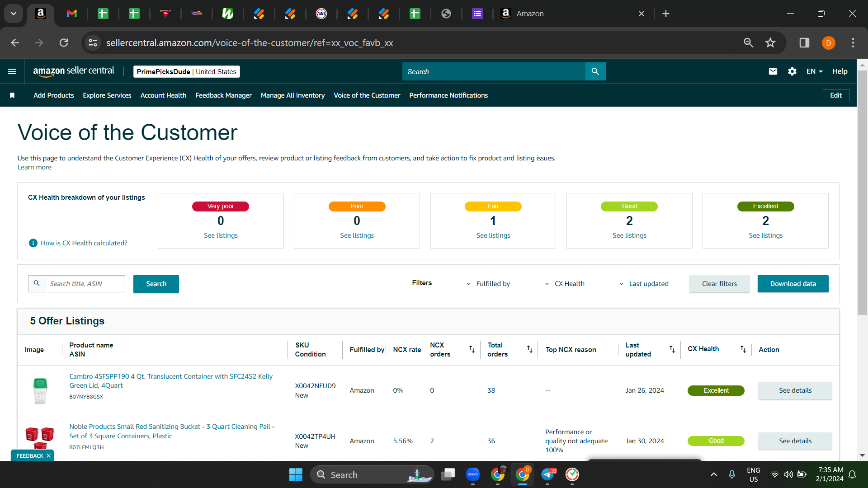Open Manage All Inventory
This screenshot has width=868, height=488.
pyautogui.click(x=292, y=95)
